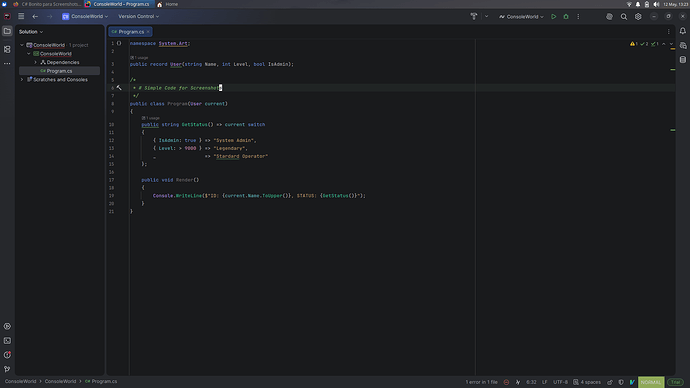
Task: Open the Wi-Fi network tray icon
Action: pyautogui.click(x=629, y=4)
